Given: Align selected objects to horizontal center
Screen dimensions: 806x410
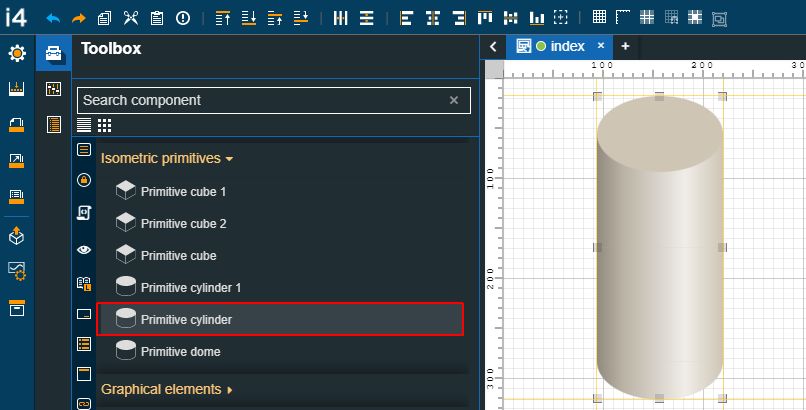Looking at the screenshot, I should point(433,18).
